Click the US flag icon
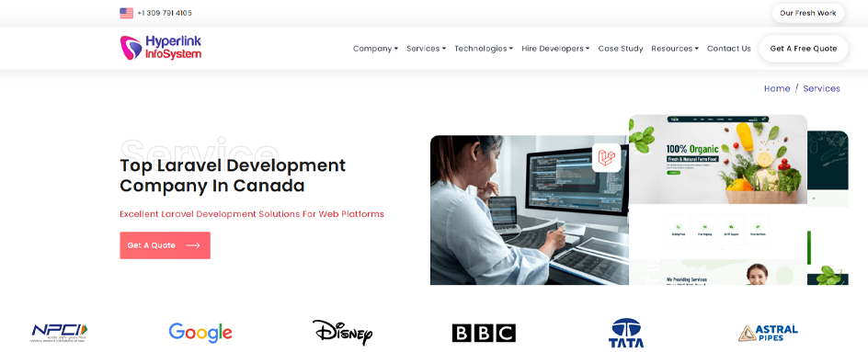868x352 pixels. click(126, 13)
